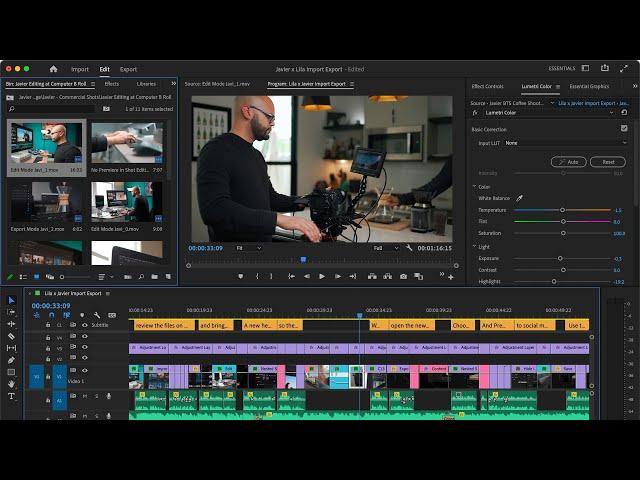640x480 pixels.
Task: Click the Mark Out bracket button
Action: [271, 276]
